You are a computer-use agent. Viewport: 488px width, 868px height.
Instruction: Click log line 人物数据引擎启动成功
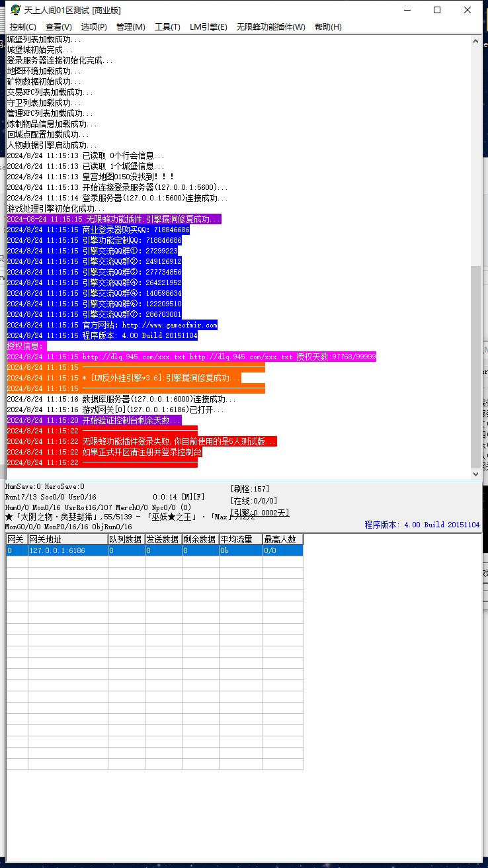coord(52,145)
